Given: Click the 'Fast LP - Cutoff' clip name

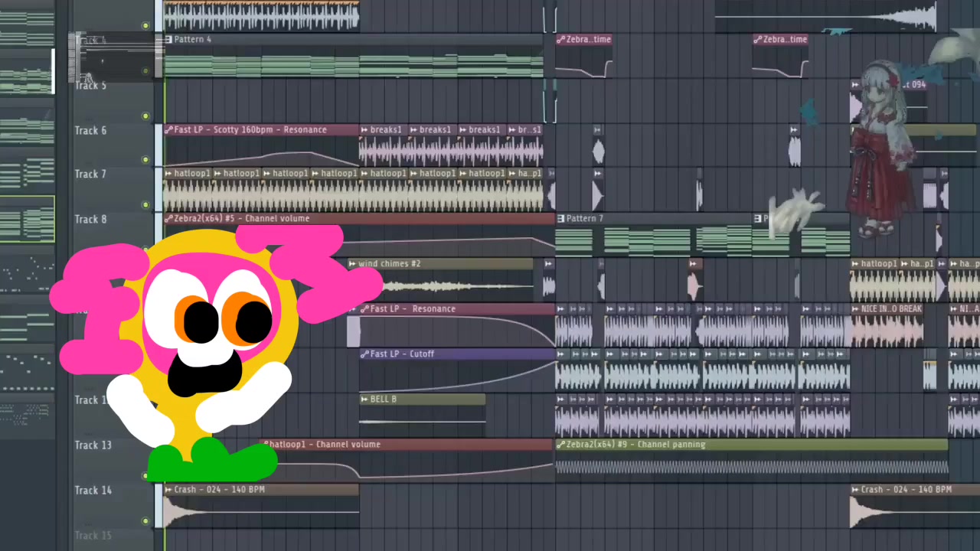Looking at the screenshot, I should (x=402, y=354).
